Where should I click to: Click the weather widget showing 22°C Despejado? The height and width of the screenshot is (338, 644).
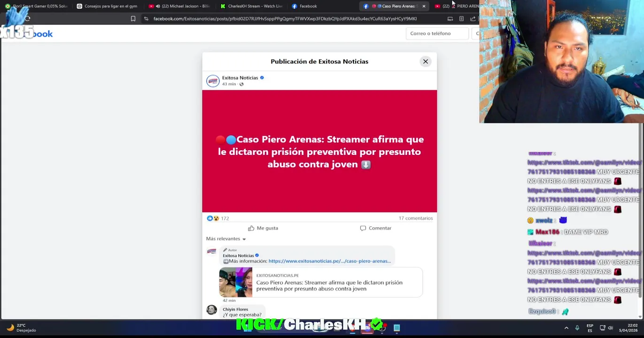click(x=21, y=328)
